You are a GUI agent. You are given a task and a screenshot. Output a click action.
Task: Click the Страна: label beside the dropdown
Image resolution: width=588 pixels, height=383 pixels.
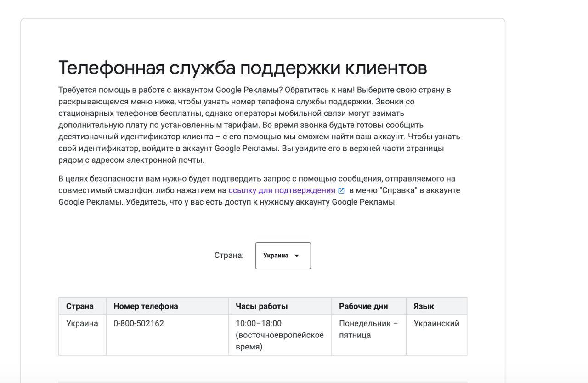coord(229,256)
